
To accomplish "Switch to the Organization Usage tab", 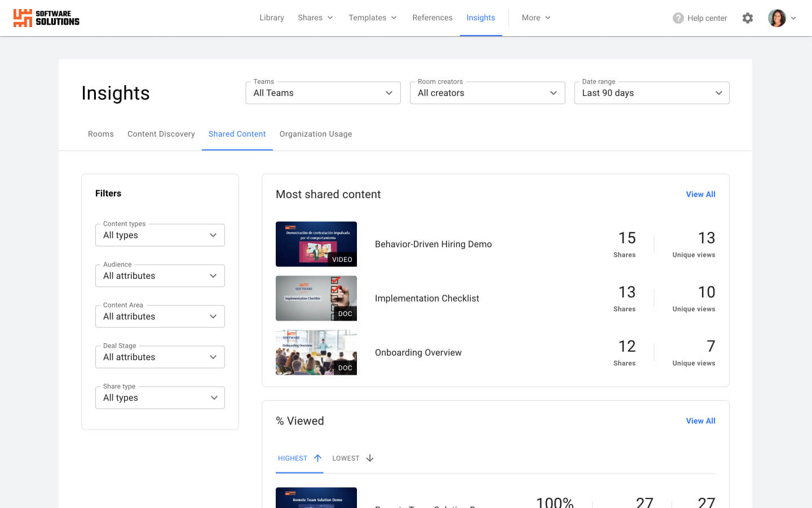I will (x=316, y=134).
